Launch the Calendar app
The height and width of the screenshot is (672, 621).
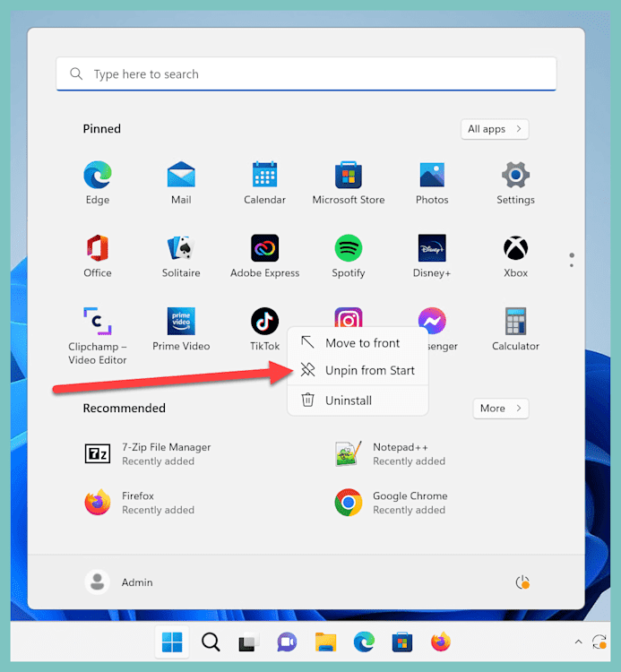(264, 183)
